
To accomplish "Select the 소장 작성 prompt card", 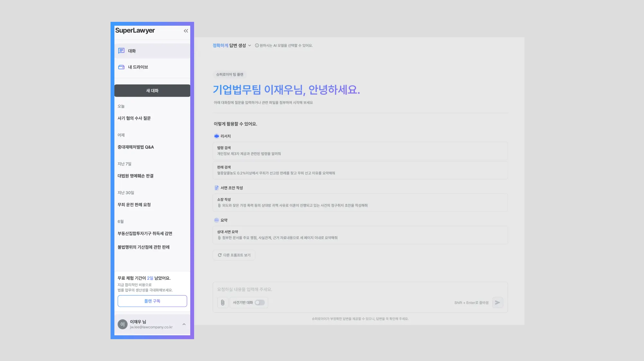I will [360, 202].
